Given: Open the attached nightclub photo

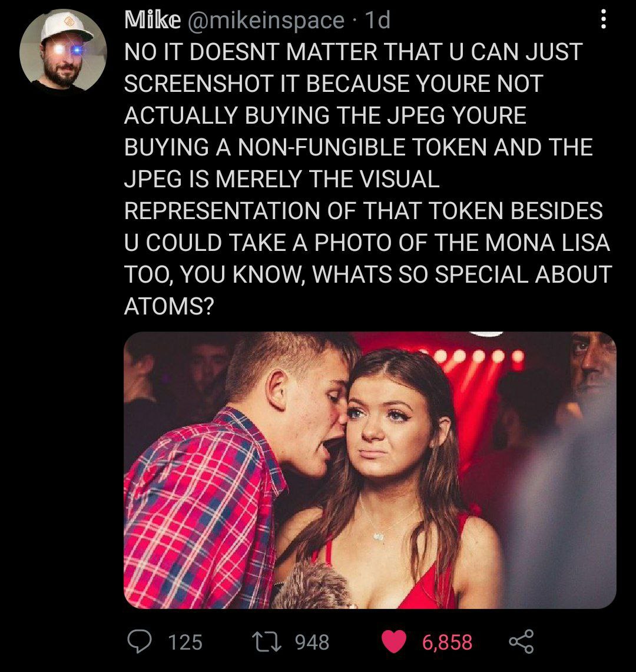Looking at the screenshot, I should coord(370,470).
